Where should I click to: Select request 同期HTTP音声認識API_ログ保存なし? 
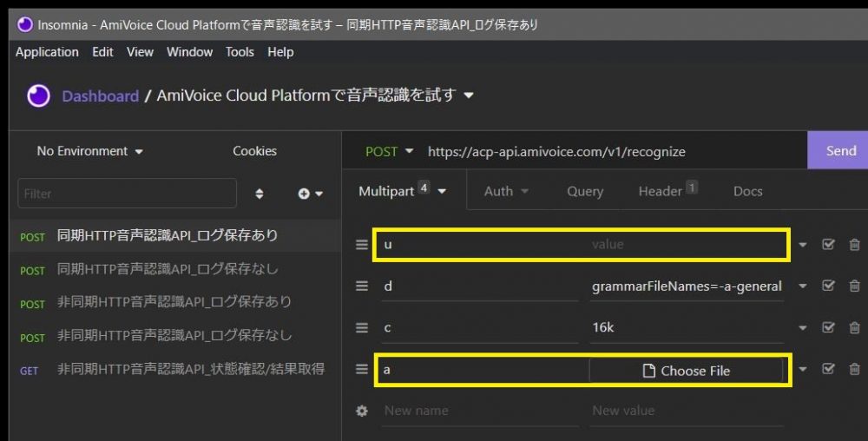click(x=175, y=269)
